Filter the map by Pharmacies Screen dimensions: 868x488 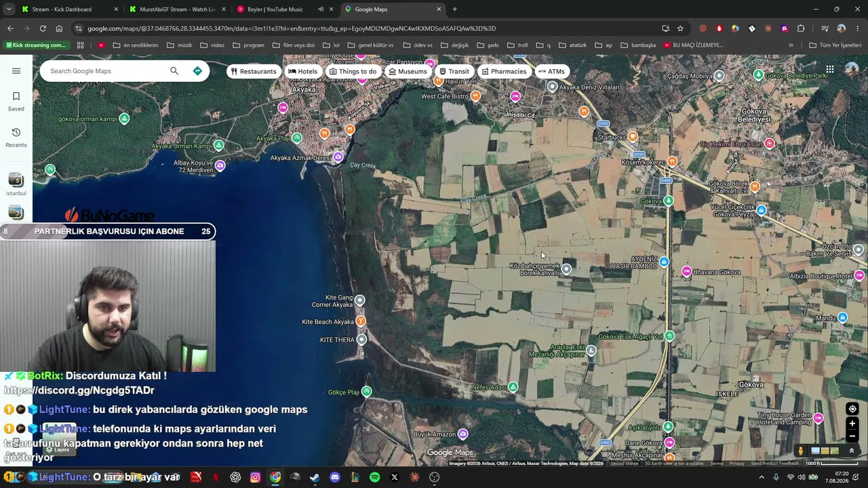[x=504, y=71]
